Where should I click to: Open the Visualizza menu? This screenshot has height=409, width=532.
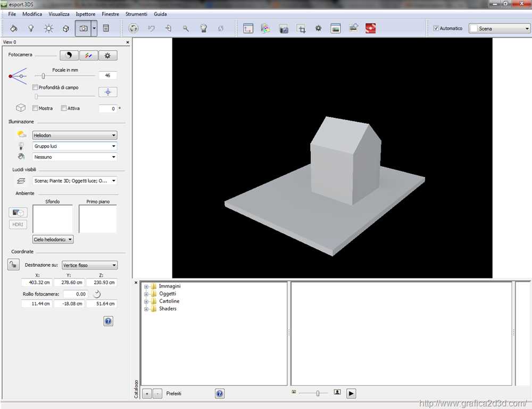59,14
